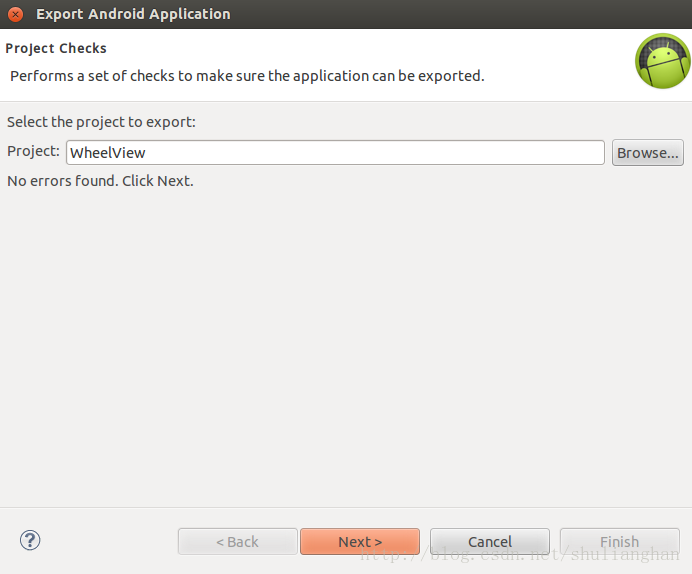The width and height of the screenshot is (692, 574).
Task: Click the blog.csdn.net watermark text
Action: [x=520, y=555]
